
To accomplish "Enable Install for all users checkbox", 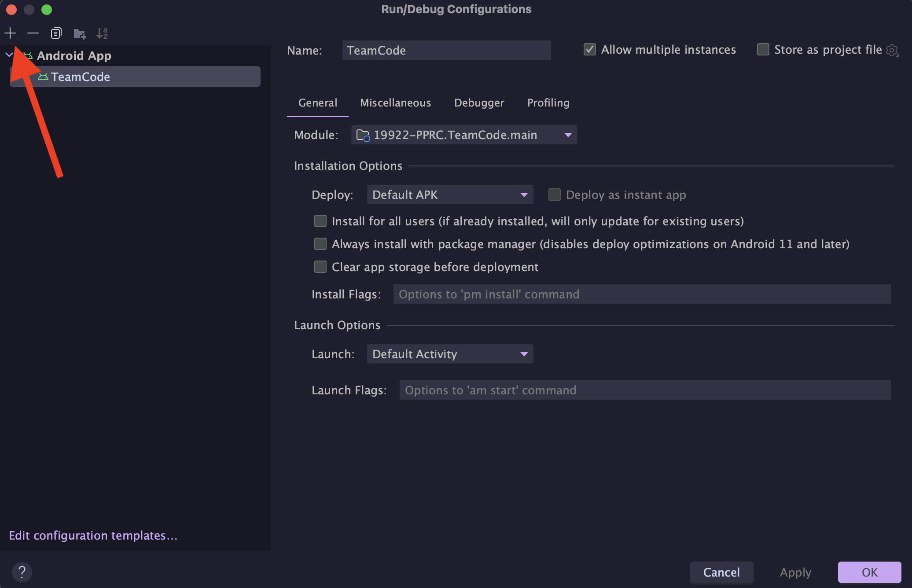I will 319,220.
